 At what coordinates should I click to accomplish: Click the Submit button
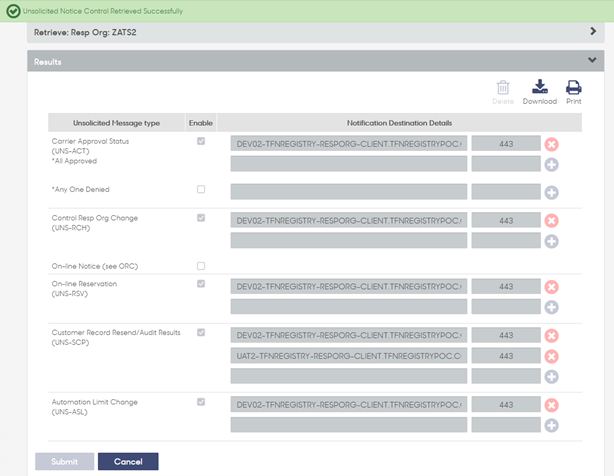coord(65,462)
